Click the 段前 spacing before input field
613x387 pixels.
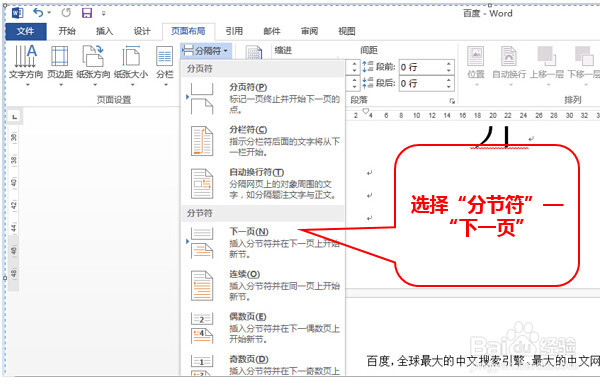point(422,67)
